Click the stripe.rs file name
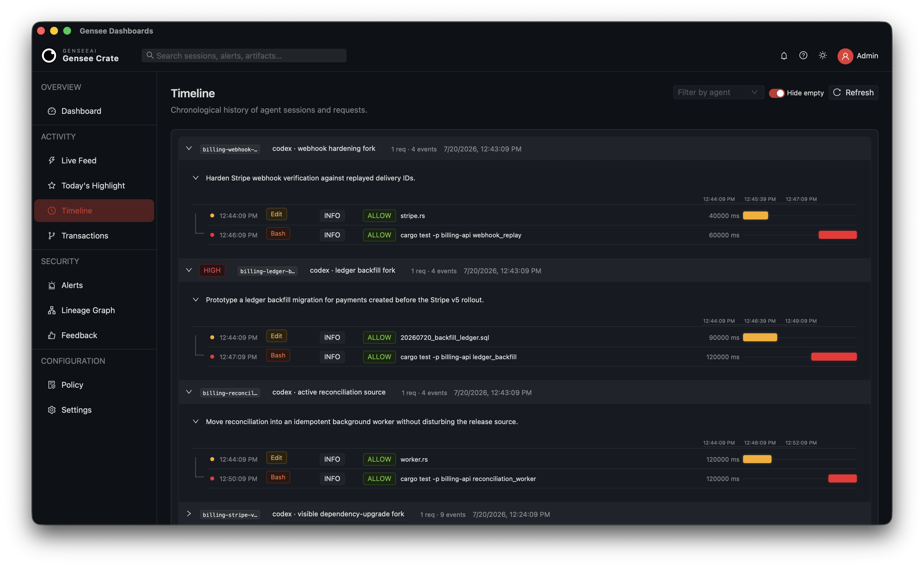Viewport: 924px width, 567px height. (x=412, y=216)
